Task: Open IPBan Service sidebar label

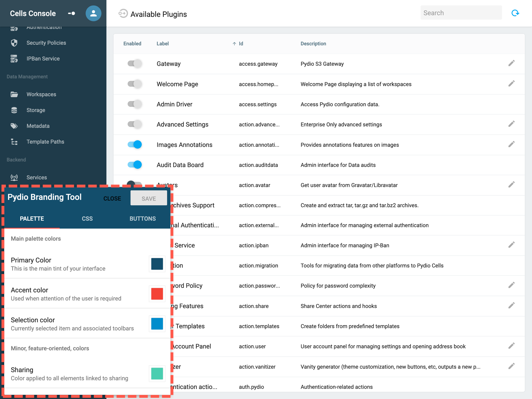Action: [43, 58]
